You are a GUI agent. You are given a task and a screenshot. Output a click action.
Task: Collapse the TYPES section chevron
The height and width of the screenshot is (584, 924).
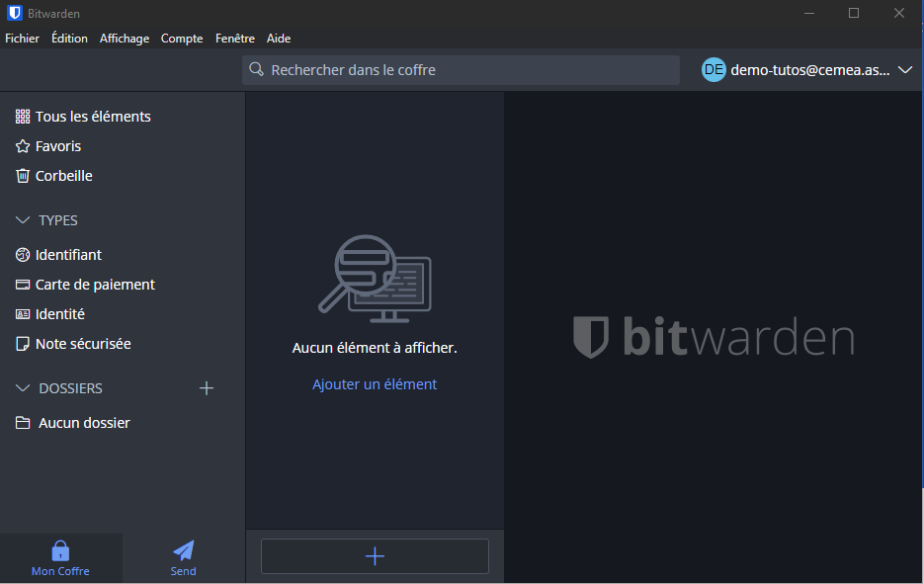[23, 220]
